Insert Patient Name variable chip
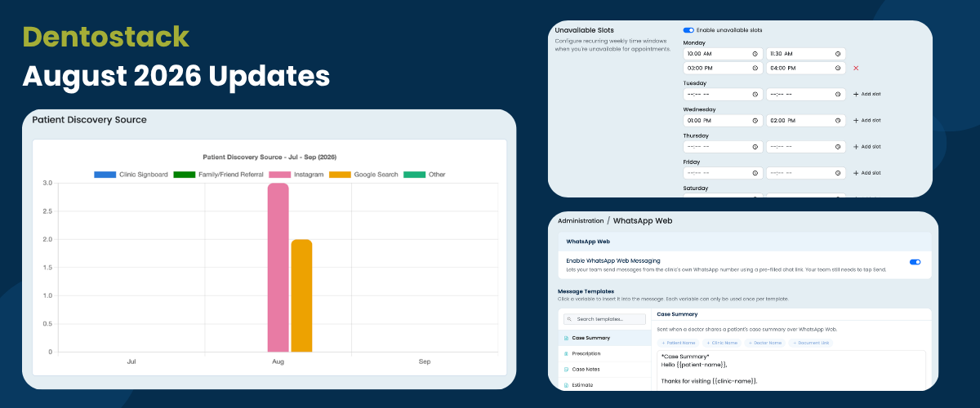The height and width of the screenshot is (408, 980). pos(679,343)
